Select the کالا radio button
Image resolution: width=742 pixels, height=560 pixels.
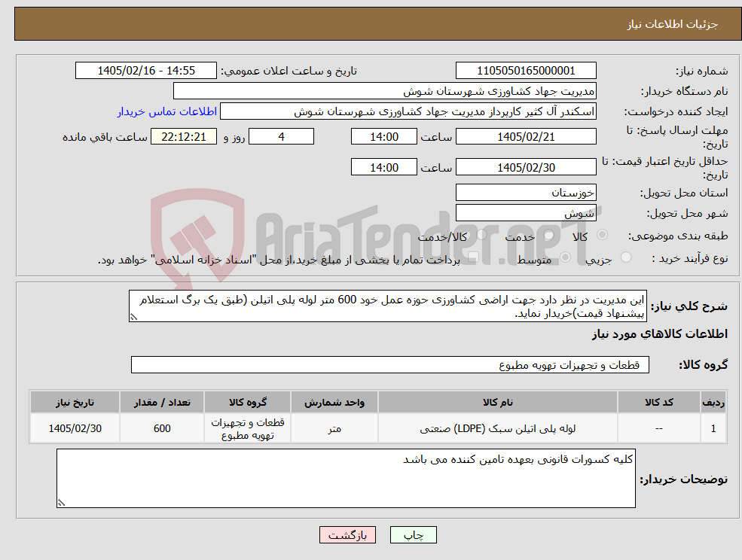tap(603, 235)
